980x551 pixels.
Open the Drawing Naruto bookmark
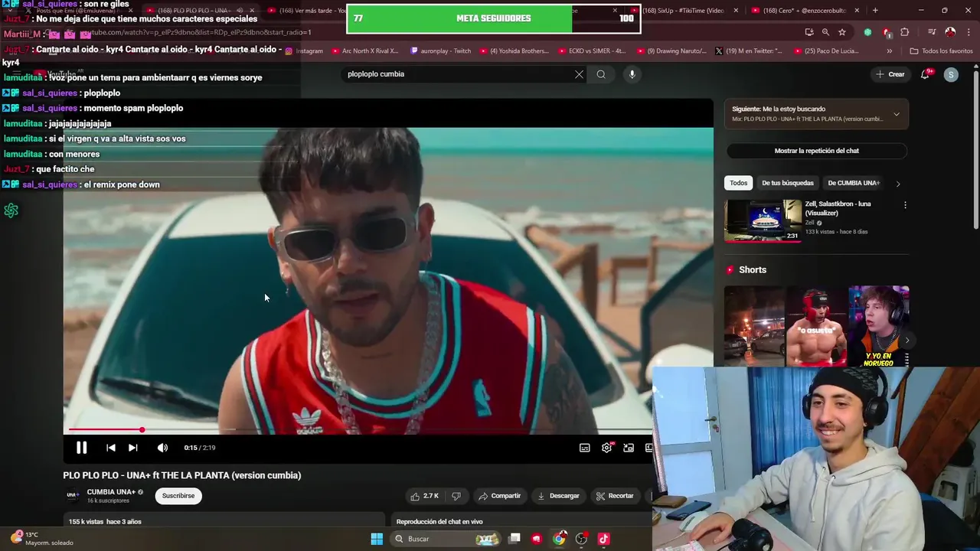(671, 51)
